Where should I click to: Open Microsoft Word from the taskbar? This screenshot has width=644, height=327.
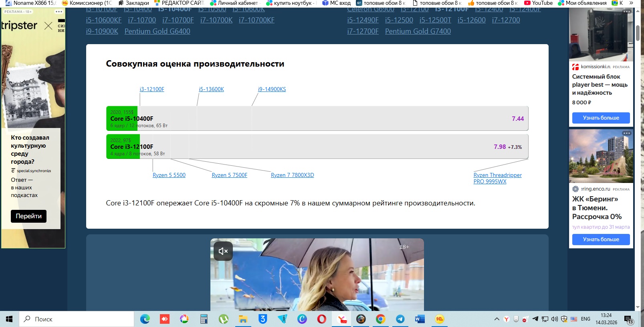(x=420, y=319)
